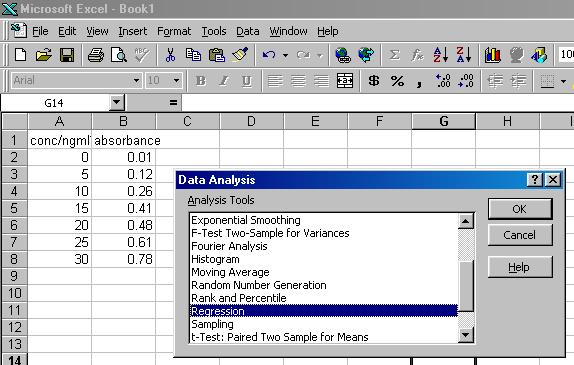Toggle Italic formatting
Screen dimensions: 574x365
coord(224,81)
